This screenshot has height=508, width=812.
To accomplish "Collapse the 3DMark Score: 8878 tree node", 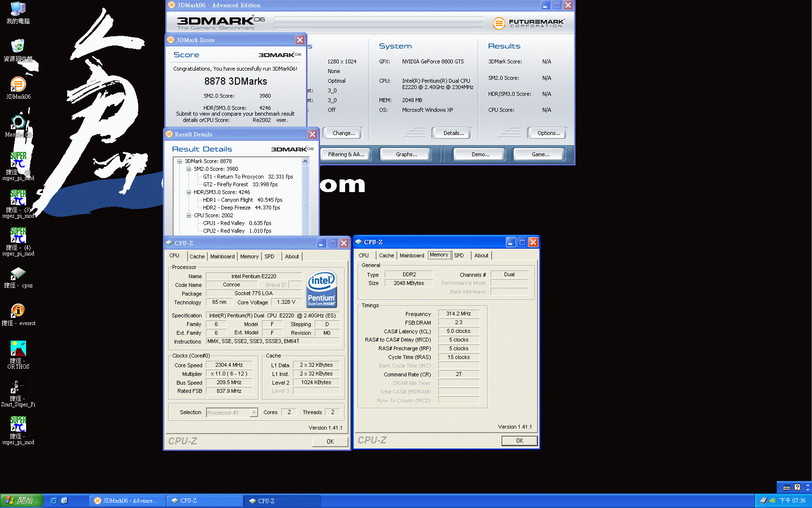I will (179, 161).
